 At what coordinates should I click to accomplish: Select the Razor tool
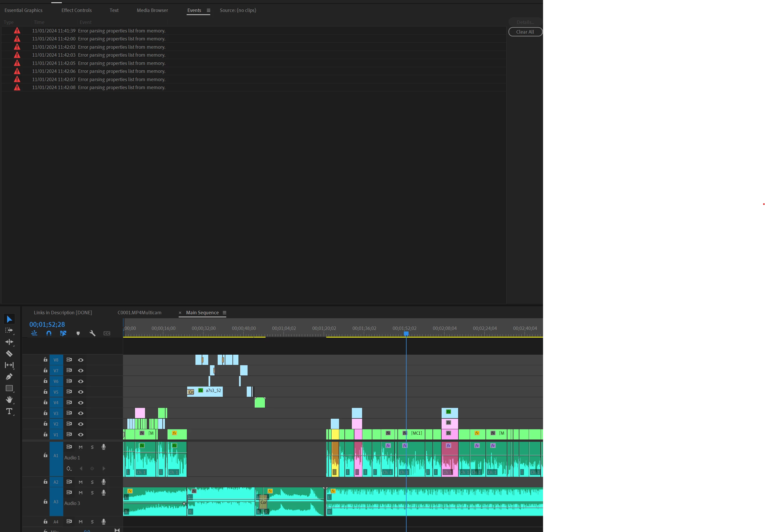9,354
